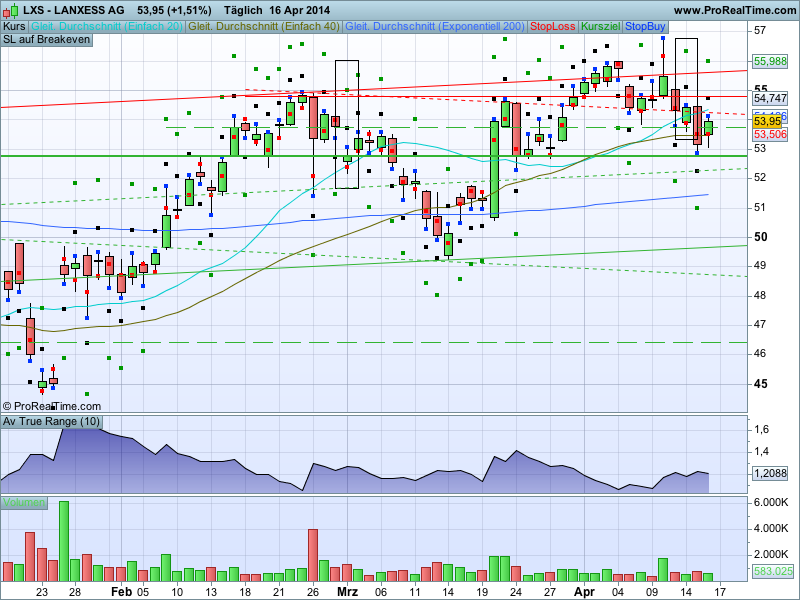800x600 pixels.
Task: Select the green 55,988 price tag
Action: tap(770, 61)
